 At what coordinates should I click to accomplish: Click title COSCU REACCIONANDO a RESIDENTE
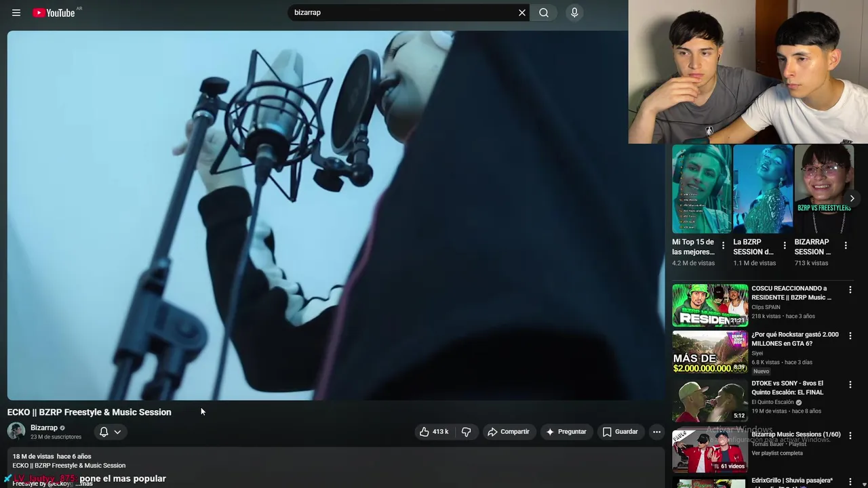coord(791,293)
